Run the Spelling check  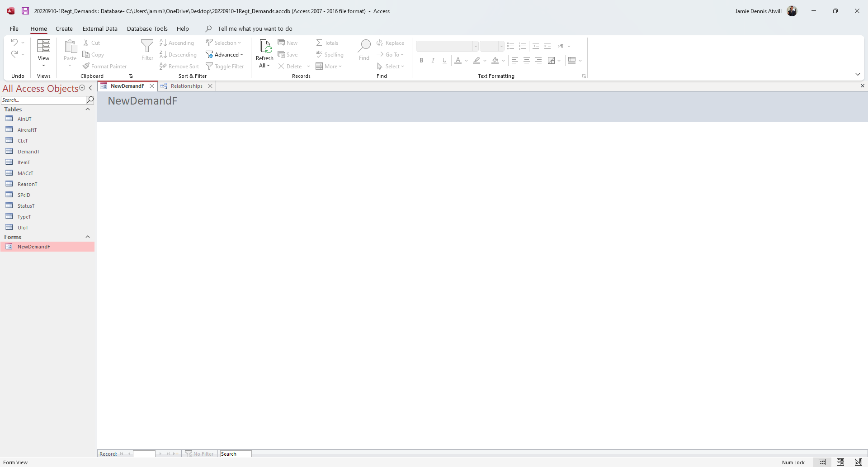pos(330,55)
